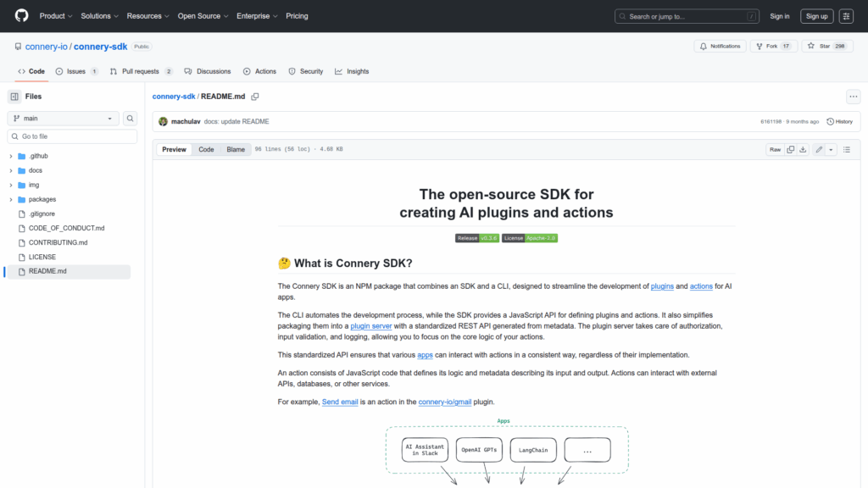
Task: Focus the Go to file field
Action: click(72, 136)
